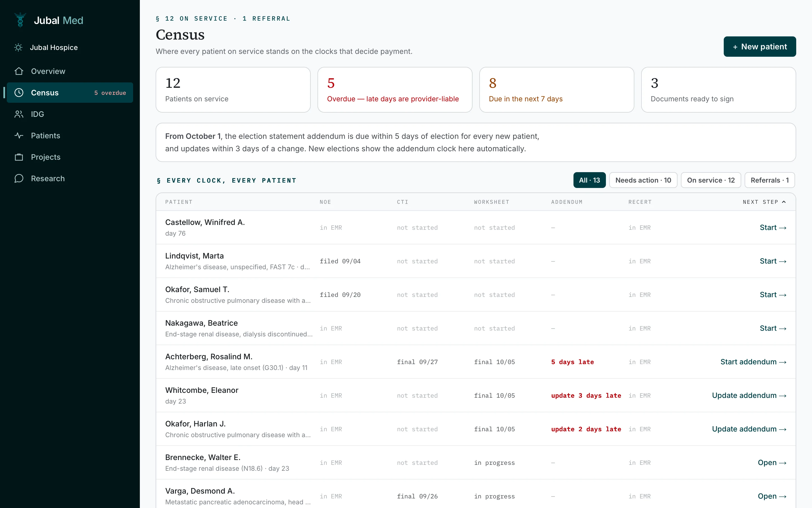The height and width of the screenshot is (508, 812).
Task: Click the Overview house icon
Action: (19, 71)
